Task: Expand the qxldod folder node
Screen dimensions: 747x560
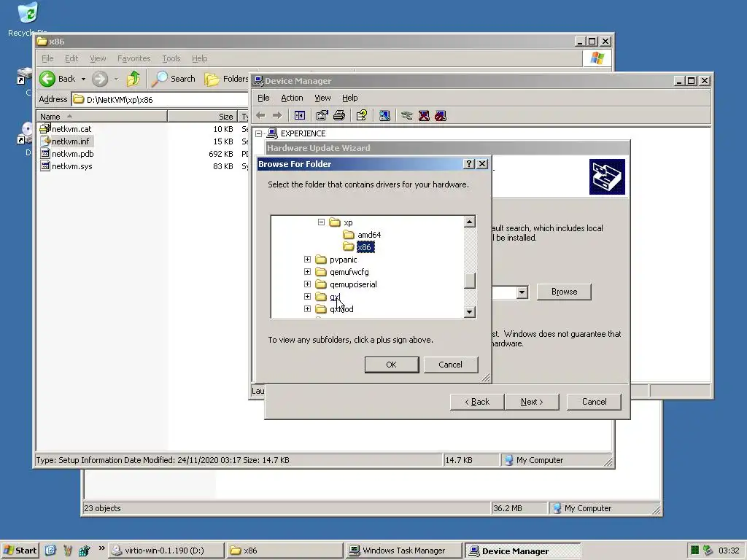Action: point(307,308)
